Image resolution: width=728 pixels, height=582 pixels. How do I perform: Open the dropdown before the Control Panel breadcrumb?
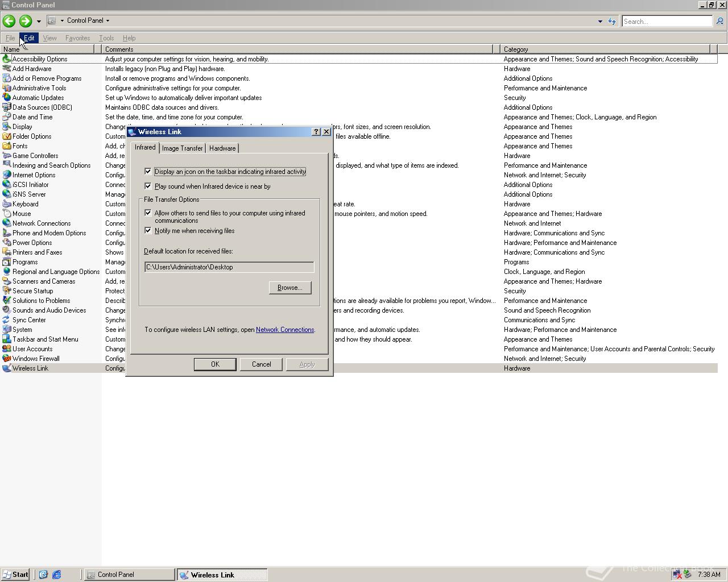[x=62, y=20]
